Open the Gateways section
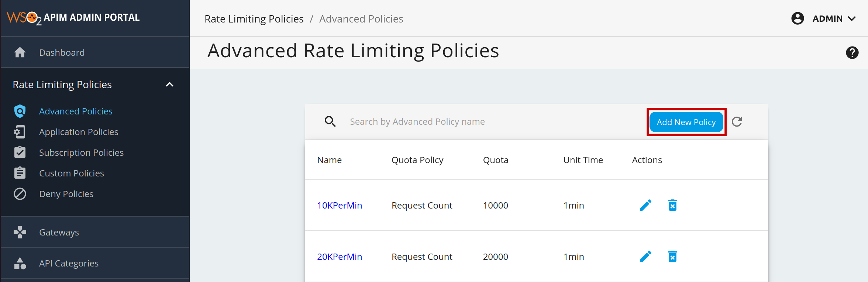The width and height of the screenshot is (868, 282). tap(59, 233)
